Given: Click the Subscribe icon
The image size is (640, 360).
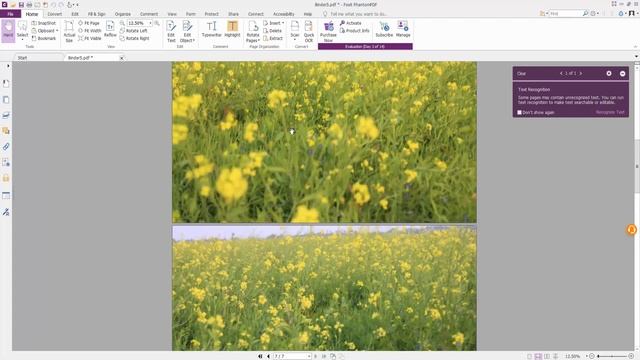Looking at the screenshot, I should pos(384,29).
